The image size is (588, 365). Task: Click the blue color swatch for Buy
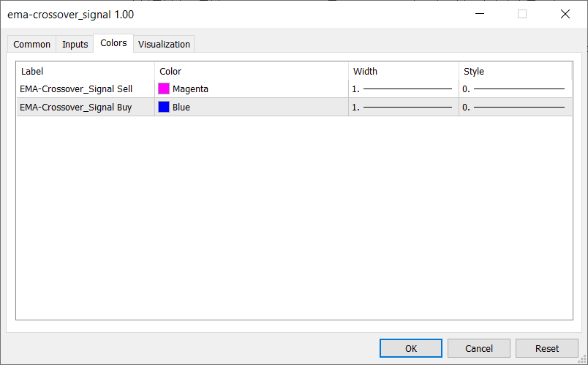[164, 107]
